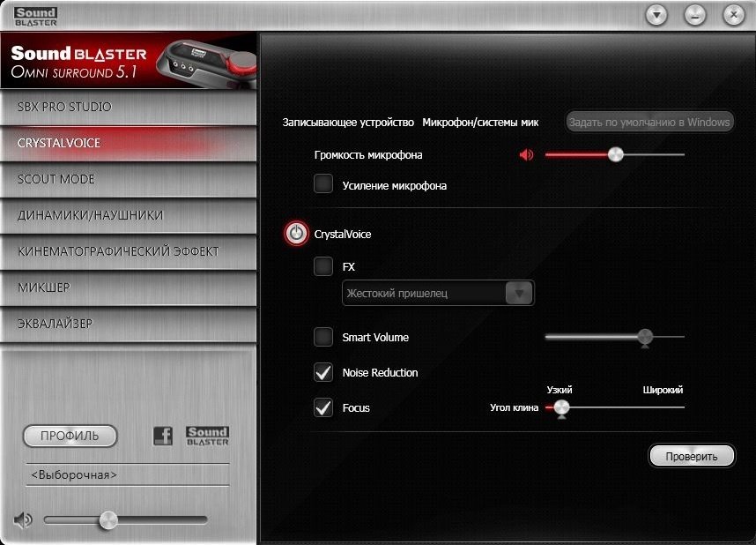Toggle CrystalVoice power button

coord(296,234)
